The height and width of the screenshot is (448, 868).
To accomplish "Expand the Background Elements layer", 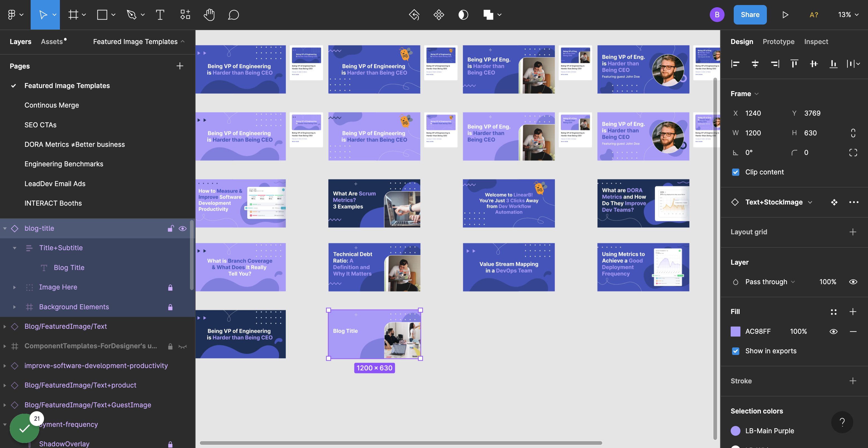I will click(x=14, y=307).
